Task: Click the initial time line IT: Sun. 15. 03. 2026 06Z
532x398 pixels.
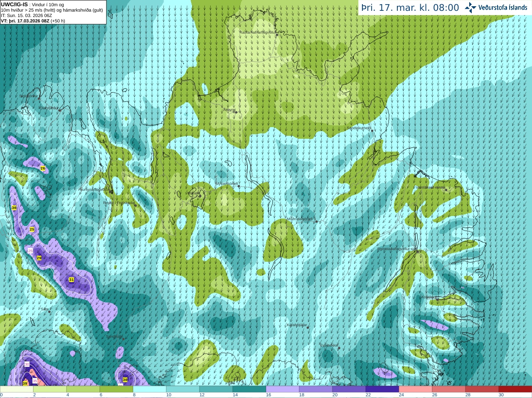Action: pos(26,15)
